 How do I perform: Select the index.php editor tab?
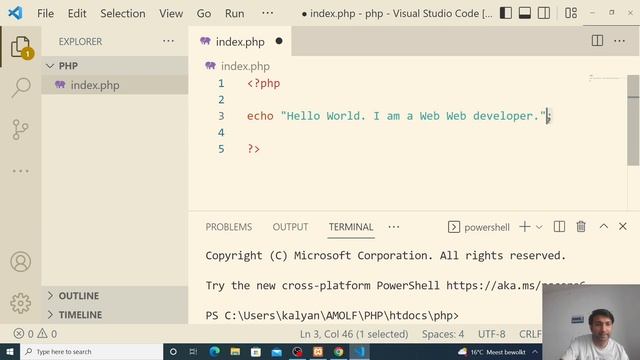click(240, 41)
